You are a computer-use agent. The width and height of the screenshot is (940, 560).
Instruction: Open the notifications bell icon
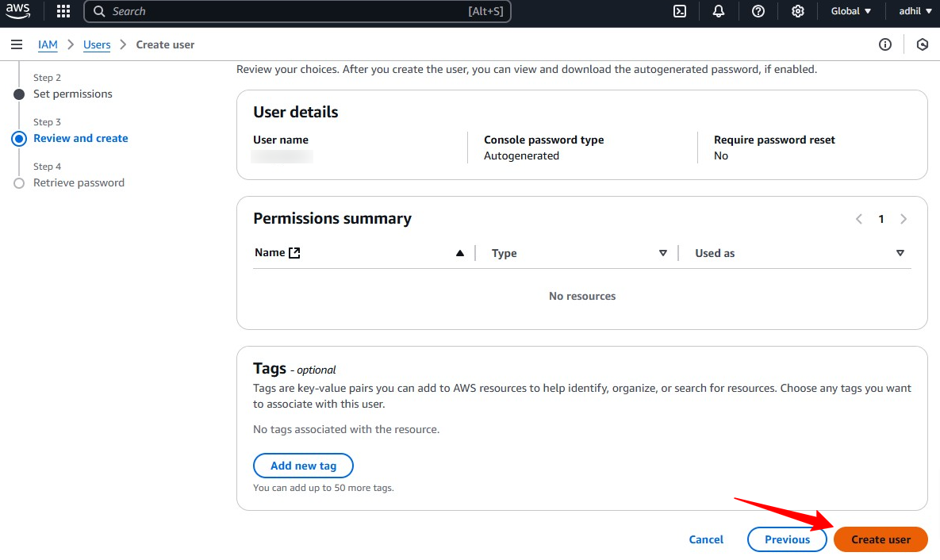[x=719, y=11]
